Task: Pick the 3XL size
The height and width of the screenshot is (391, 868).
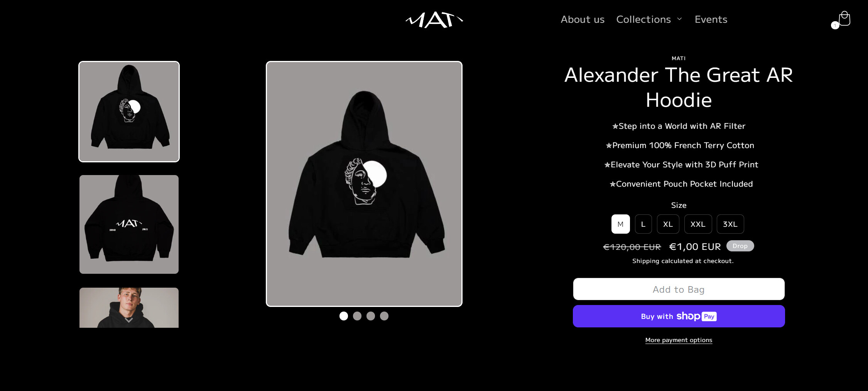Action: [730, 224]
